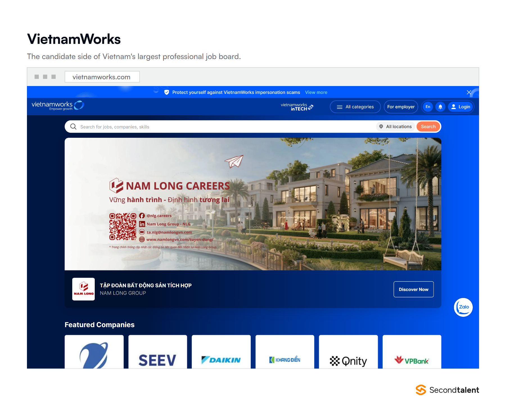
Task: Click the shield icon in the warning banner
Action: click(167, 92)
